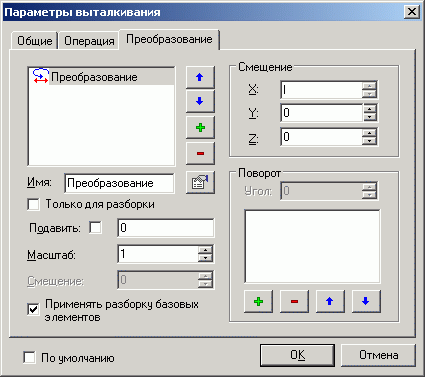Close the Параметры выталкивания dialog
This screenshot has height=377, width=425.
(x=412, y=12)
